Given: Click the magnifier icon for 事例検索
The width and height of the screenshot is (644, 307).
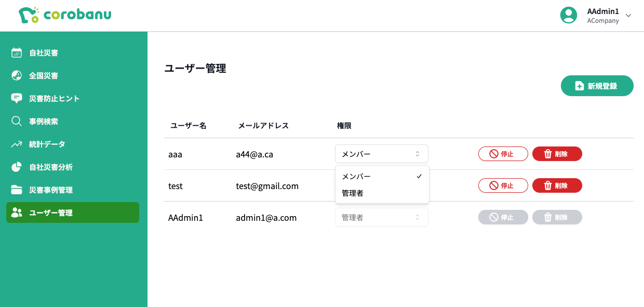Looking at the screenshot, I should [x=17, y=121].
